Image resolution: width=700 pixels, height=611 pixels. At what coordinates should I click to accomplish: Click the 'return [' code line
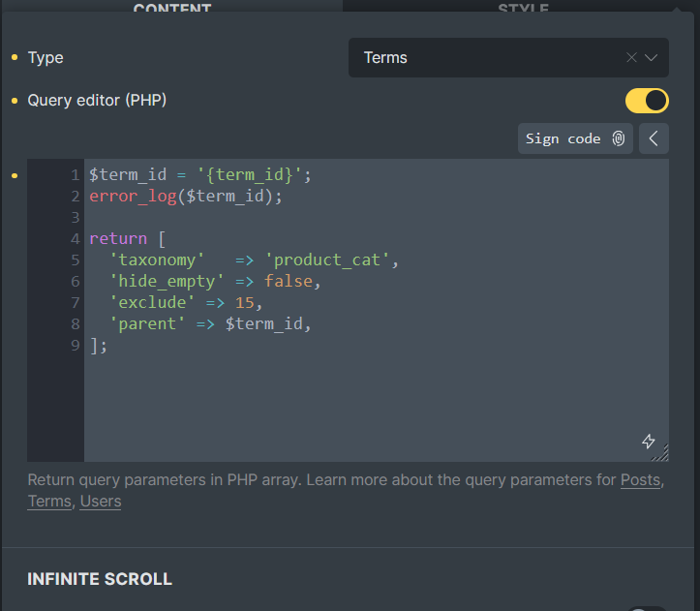(127, 238)
